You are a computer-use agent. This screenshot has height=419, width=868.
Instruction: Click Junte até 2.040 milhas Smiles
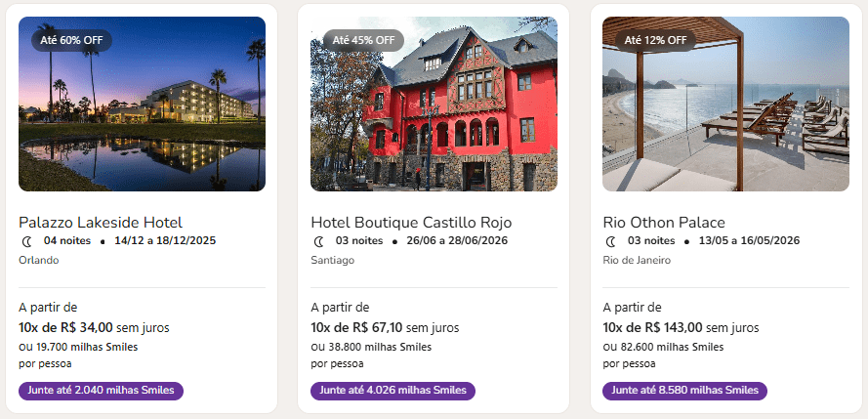(x=101, y=391)
